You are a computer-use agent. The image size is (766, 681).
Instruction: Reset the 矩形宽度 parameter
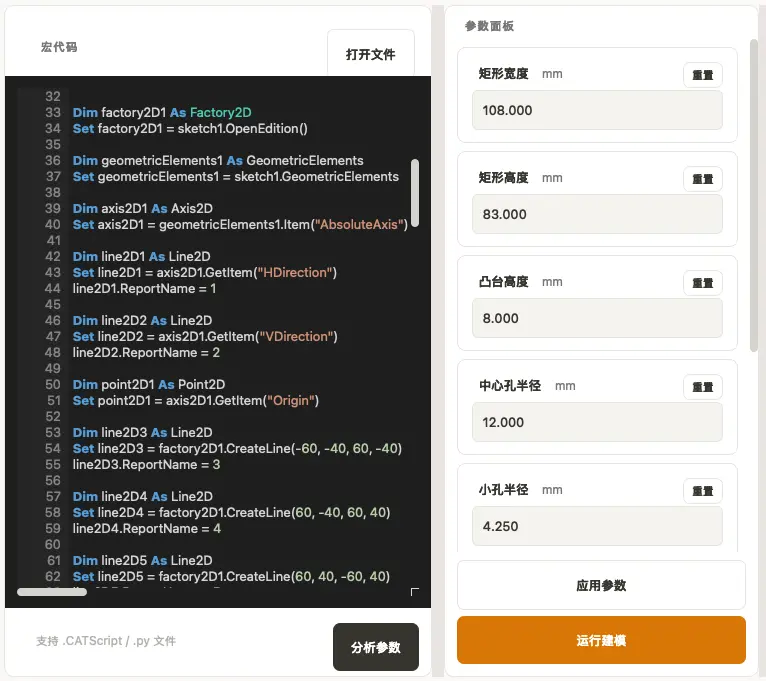[x=702, y=75]
